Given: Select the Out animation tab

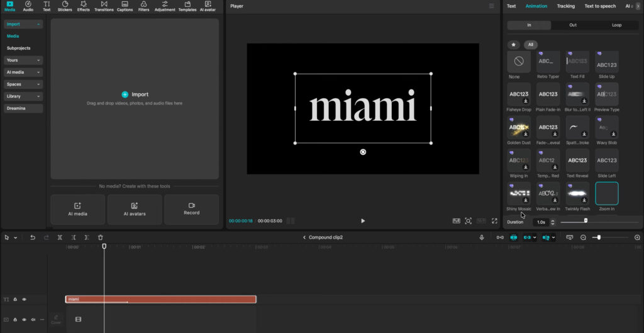Looking at the screenshot, I should (x=573, y=25).
